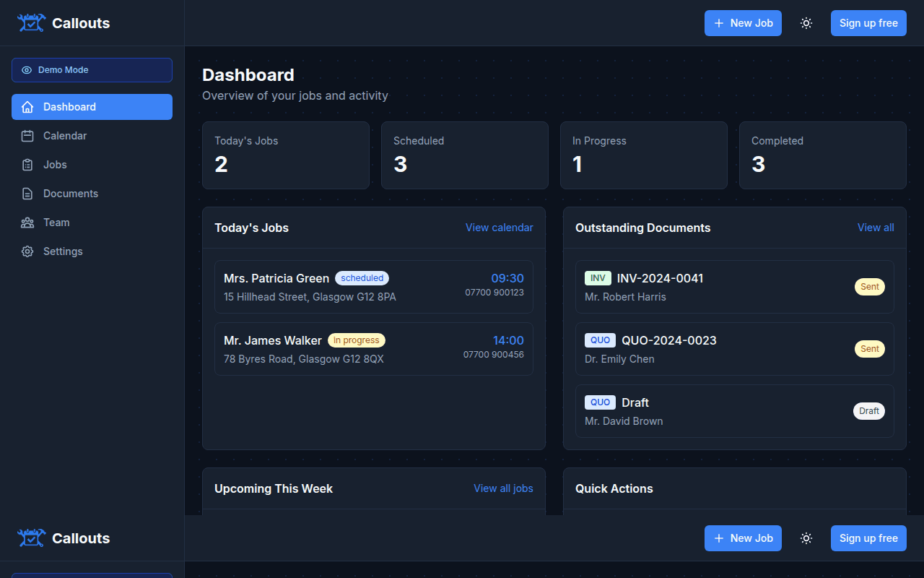Toggle light mode with the top sun icon

coord(806,22)
